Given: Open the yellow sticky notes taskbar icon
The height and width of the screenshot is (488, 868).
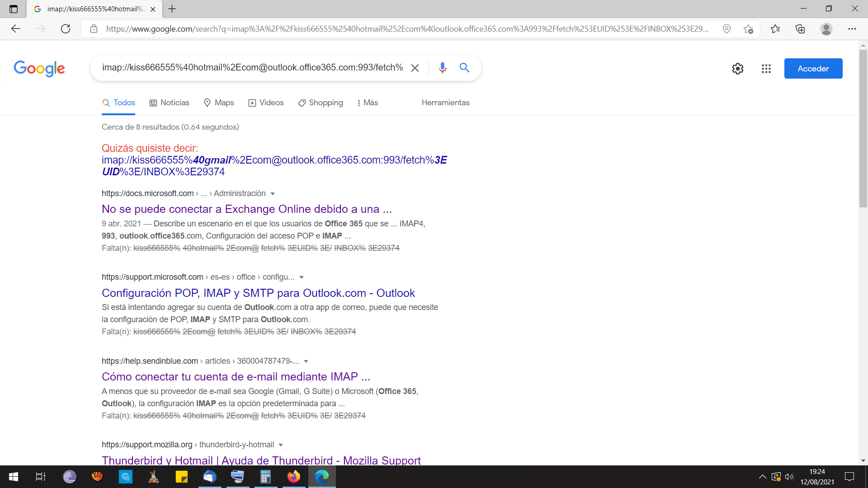Looking at the screenshot, I should pyautogui.click(x=181, y=477).
